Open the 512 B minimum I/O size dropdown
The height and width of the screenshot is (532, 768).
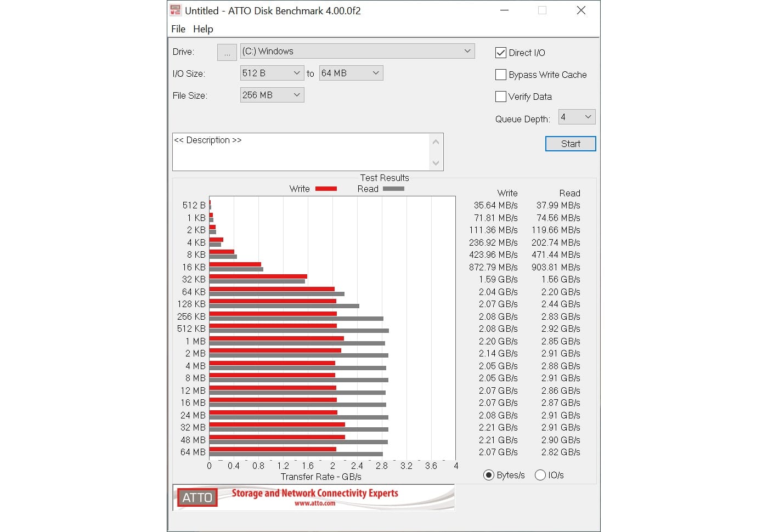click(272, 73)
